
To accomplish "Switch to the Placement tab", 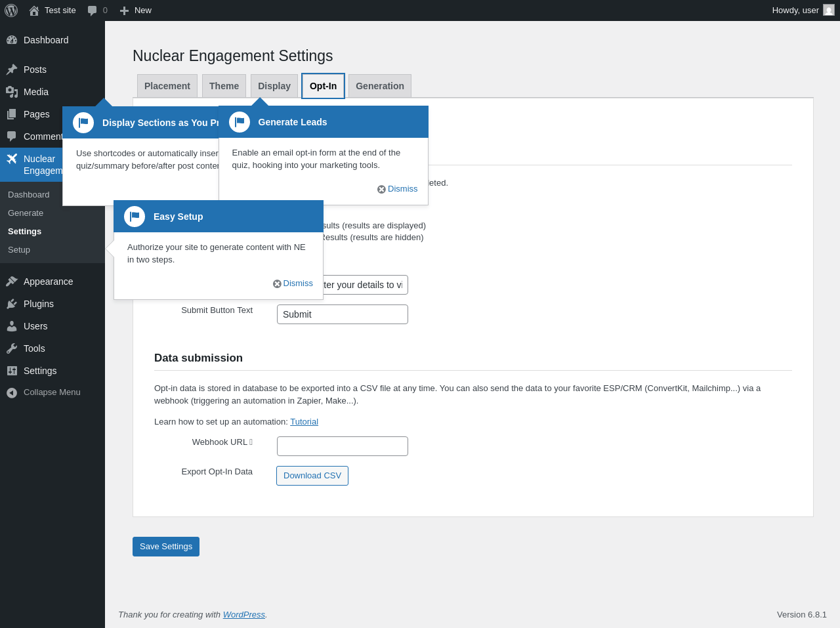I will pos(167,86).
